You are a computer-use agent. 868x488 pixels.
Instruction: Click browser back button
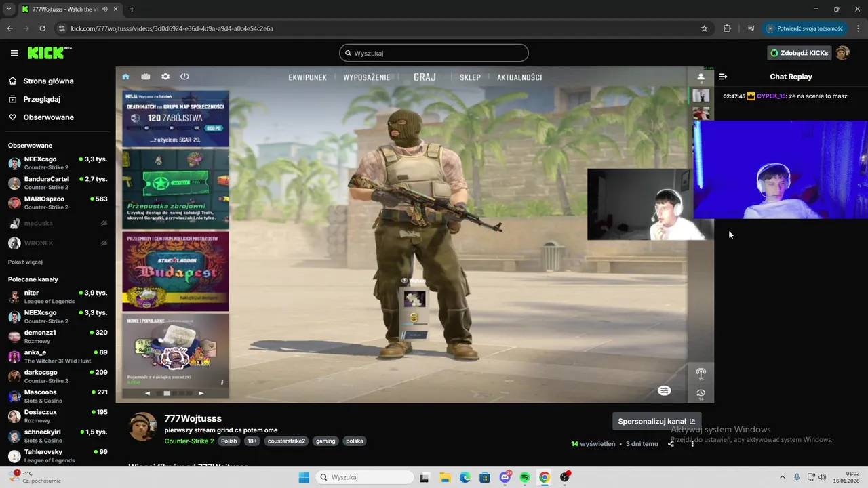pos(9,28)
